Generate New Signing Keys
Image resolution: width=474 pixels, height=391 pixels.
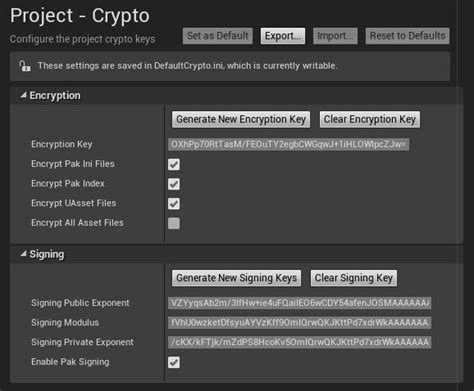[236, 278]
